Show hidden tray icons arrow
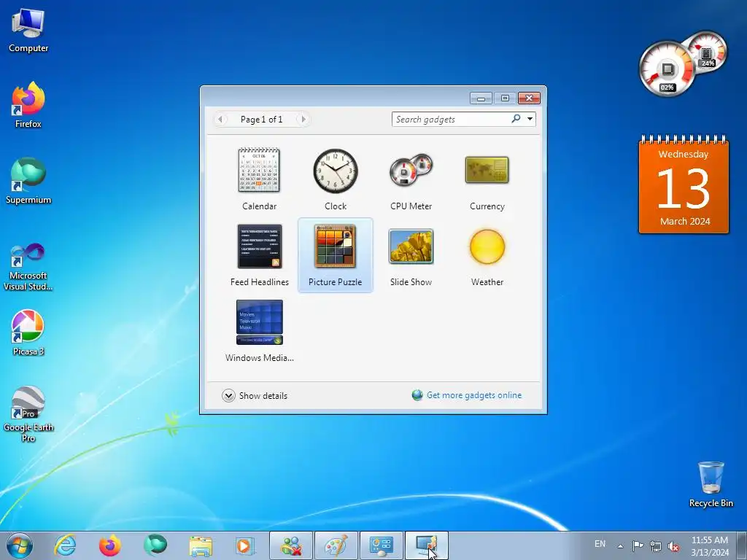Image resolution: width=747 pixels, height=560 pixels. 620,546
